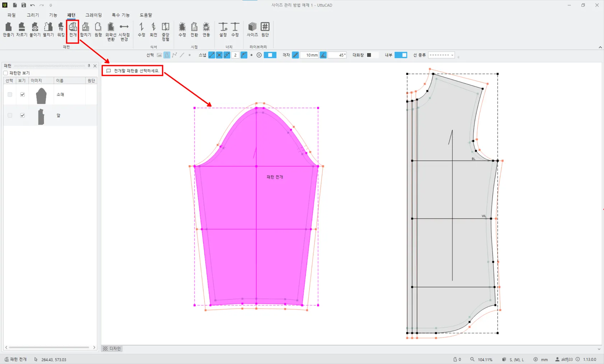Tick the 선택 checkbox for 소매
Image resolution: width=604 pixels, height=364 pixels.
pos(10,95)
